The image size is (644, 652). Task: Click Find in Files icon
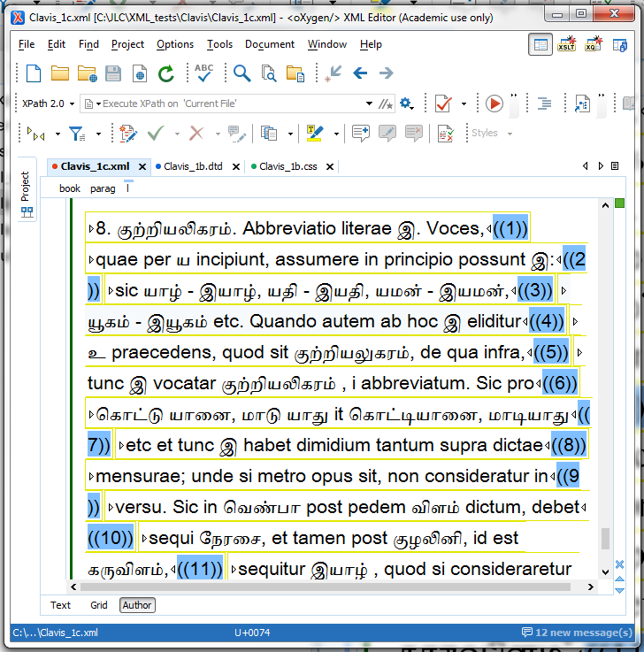269,73
